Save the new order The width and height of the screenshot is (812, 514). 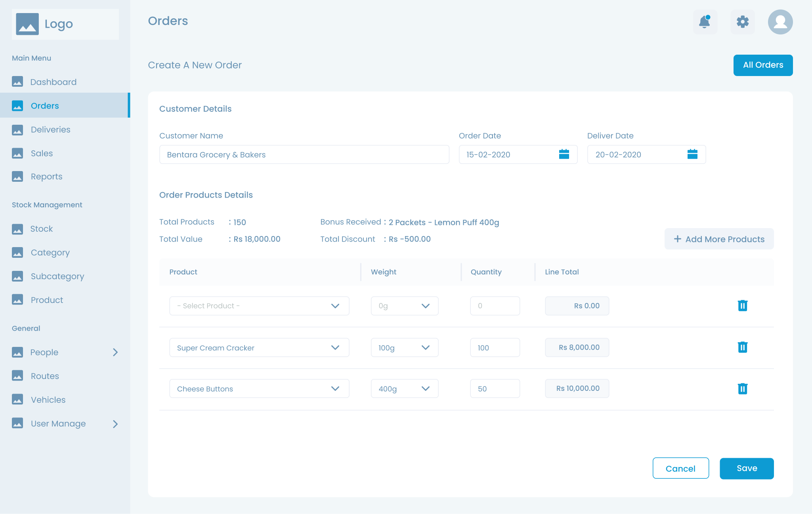pos(746,468)
